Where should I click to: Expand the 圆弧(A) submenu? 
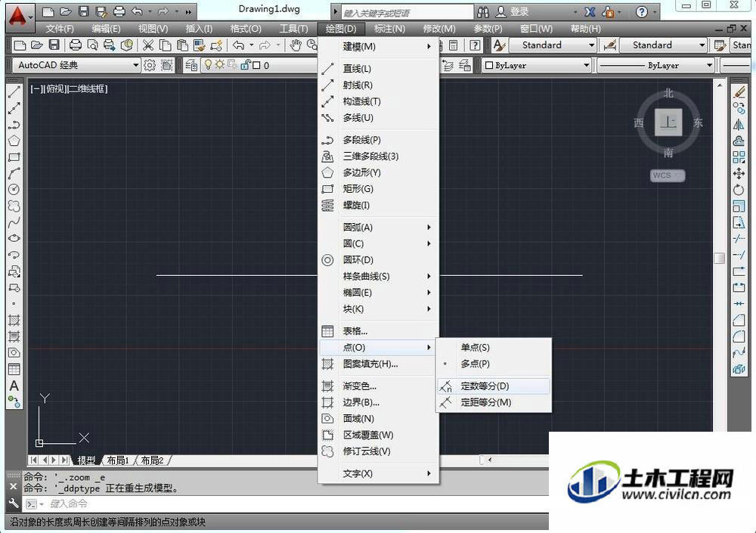379,228
